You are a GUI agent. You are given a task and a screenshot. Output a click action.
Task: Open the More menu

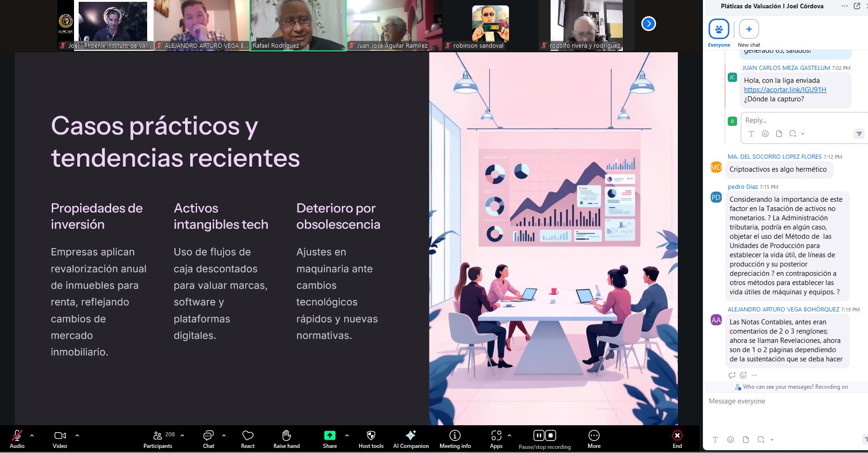click(x=594, y=439)
